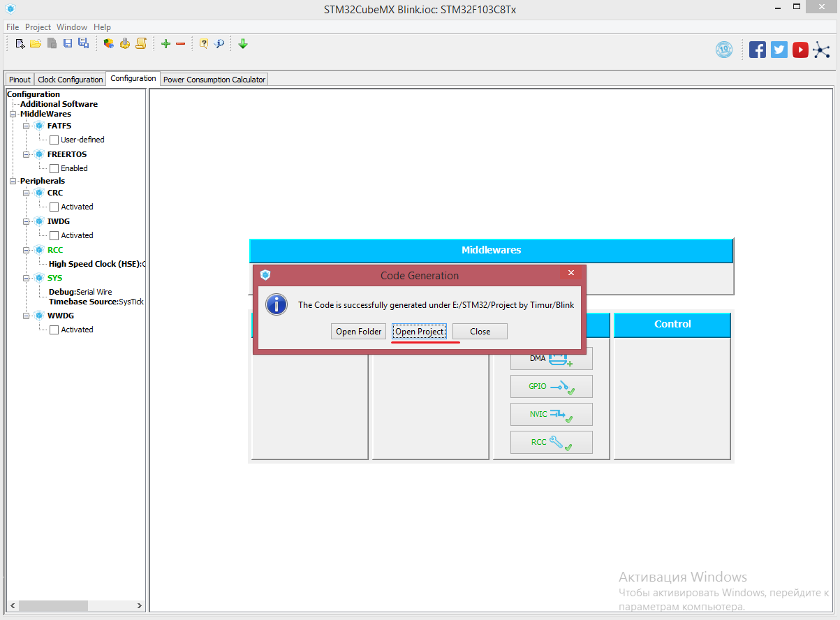
Task: Click the IWDG cube icon in tree
Action: (x=40, y=221)
